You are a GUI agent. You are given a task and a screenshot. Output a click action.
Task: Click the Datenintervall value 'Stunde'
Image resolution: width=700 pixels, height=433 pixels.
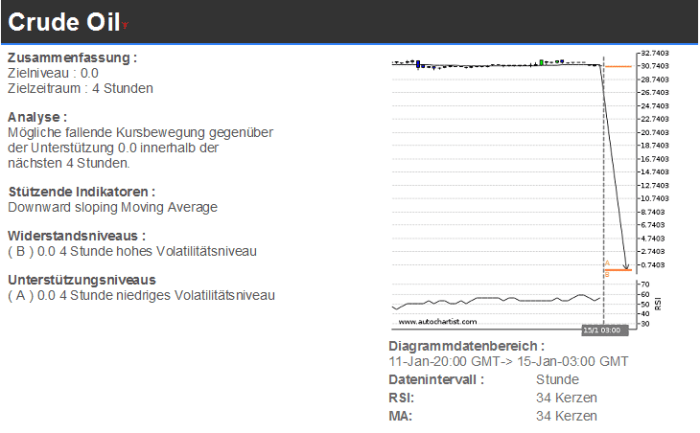point(557,379)
